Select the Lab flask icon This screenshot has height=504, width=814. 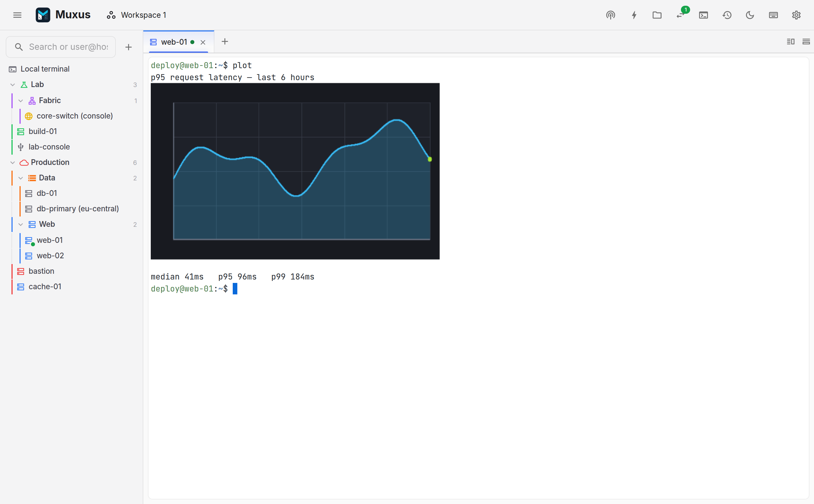(24, 85)
